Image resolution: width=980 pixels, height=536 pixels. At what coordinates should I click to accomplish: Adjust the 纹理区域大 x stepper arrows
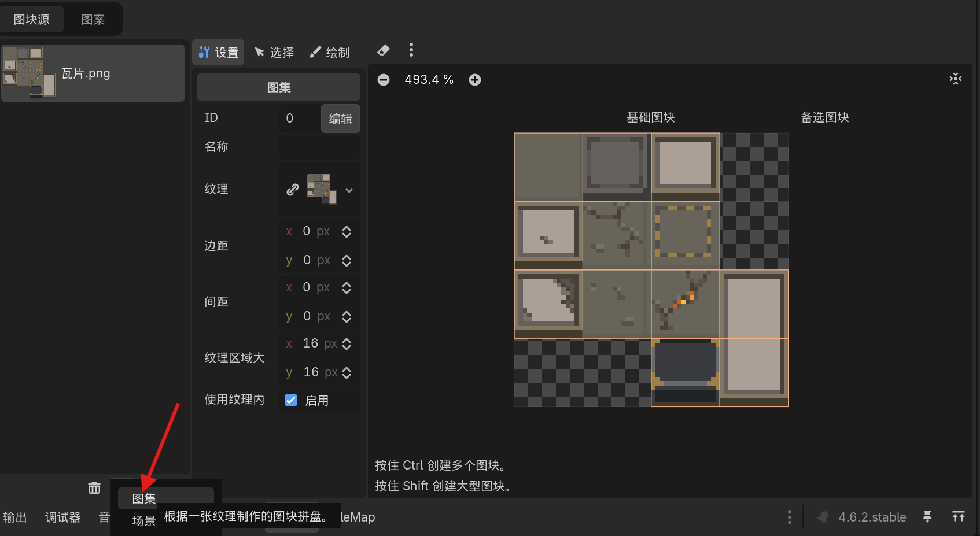(347, 344)
